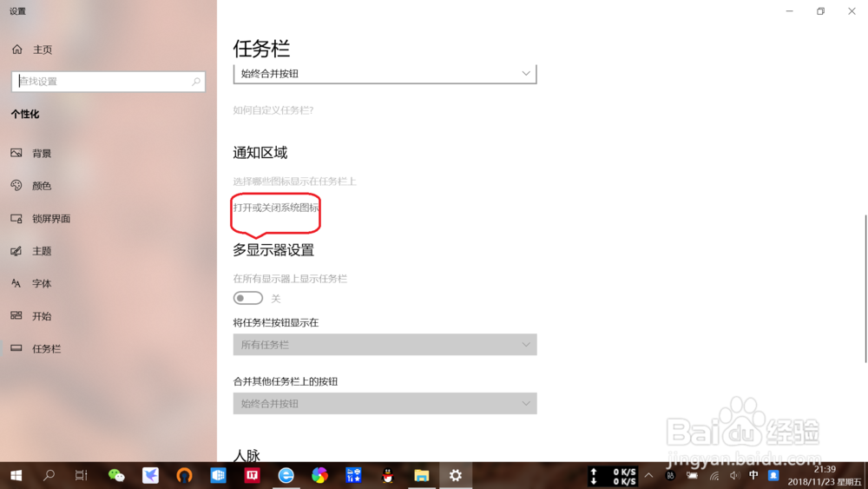The height and width of the screenshot is (489, 868).
Task: Open Windows Start menu
Action: (x=16, y=475)
